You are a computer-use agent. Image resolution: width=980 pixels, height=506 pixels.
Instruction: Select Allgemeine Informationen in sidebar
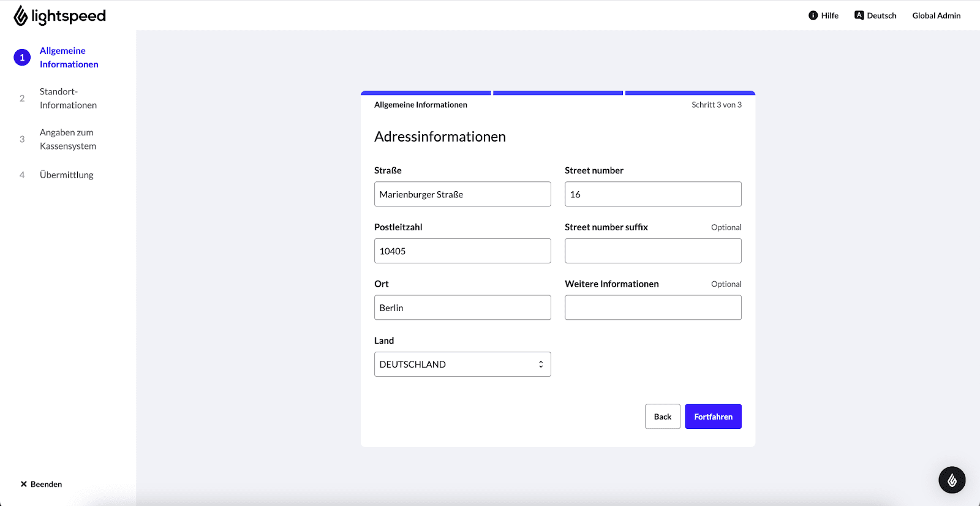click(69, 58)
